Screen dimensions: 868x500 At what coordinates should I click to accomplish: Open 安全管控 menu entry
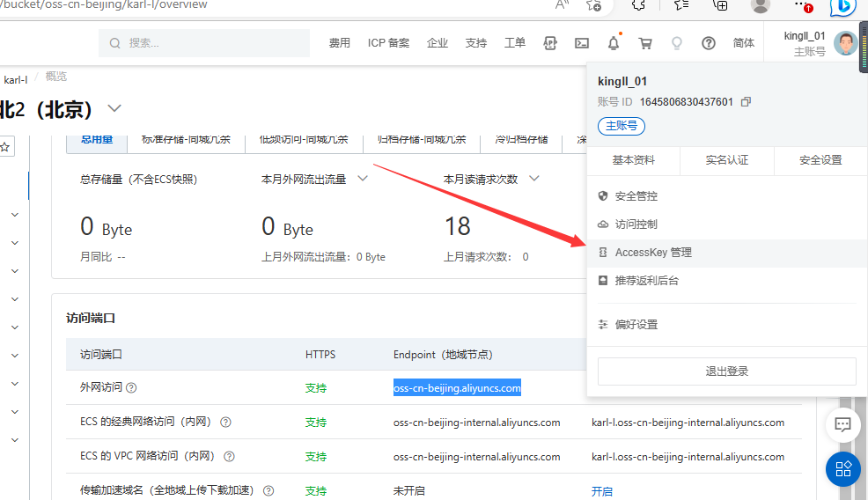[727, 196]
